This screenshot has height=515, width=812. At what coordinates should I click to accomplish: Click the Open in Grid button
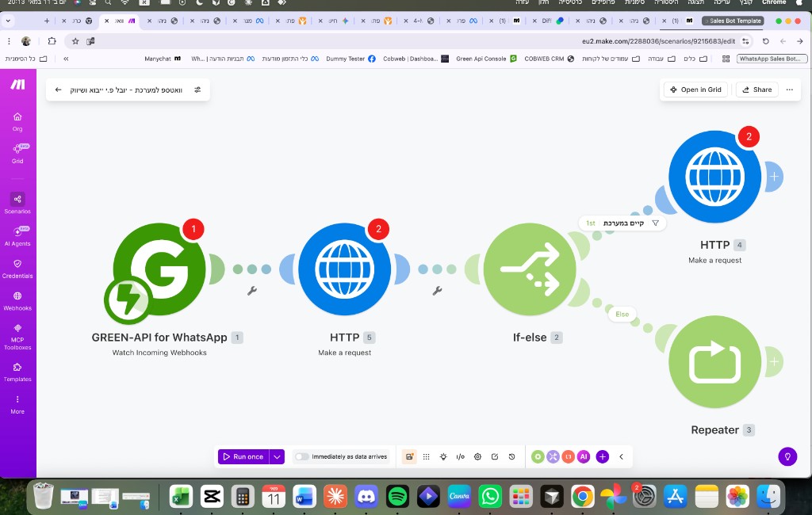(x=695, y=90)
